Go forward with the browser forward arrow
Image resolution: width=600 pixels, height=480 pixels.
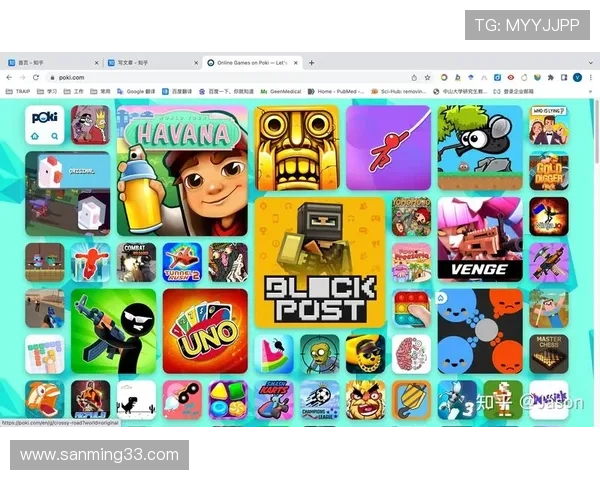[22, 77]
